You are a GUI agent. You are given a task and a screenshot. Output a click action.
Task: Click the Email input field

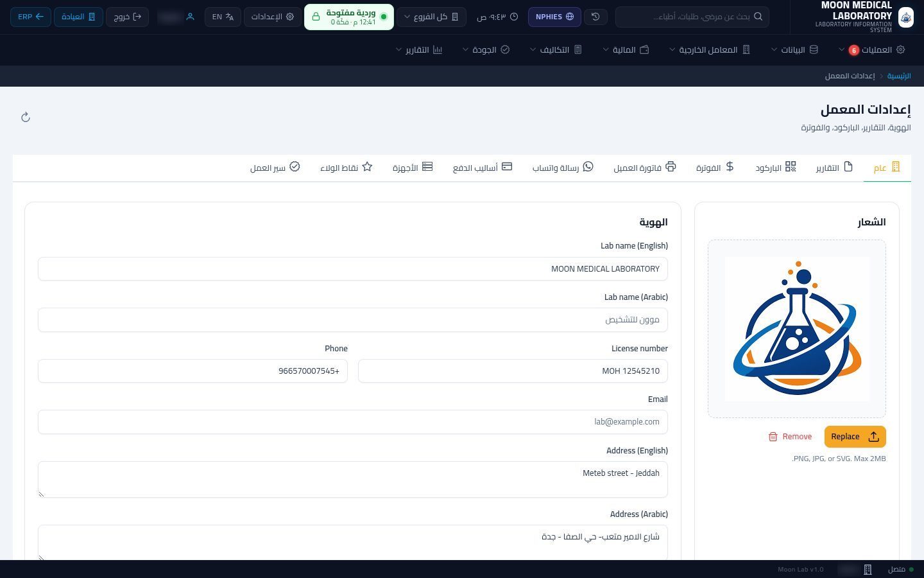pyautogui.click(x=353, y=422)
